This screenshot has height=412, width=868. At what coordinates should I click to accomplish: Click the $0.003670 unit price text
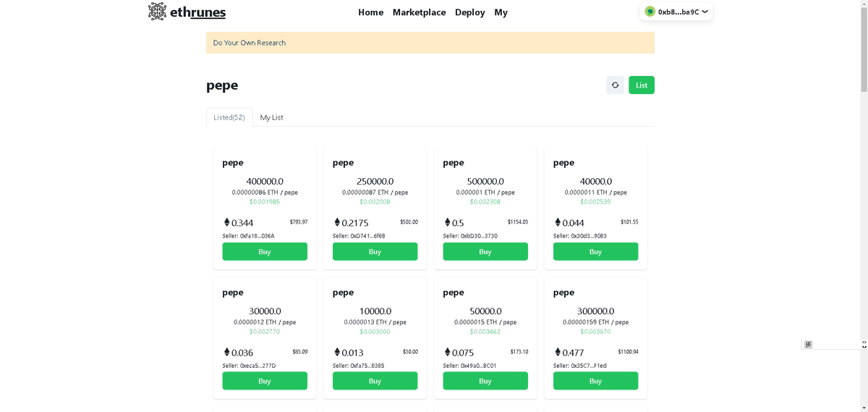[595, 332]
